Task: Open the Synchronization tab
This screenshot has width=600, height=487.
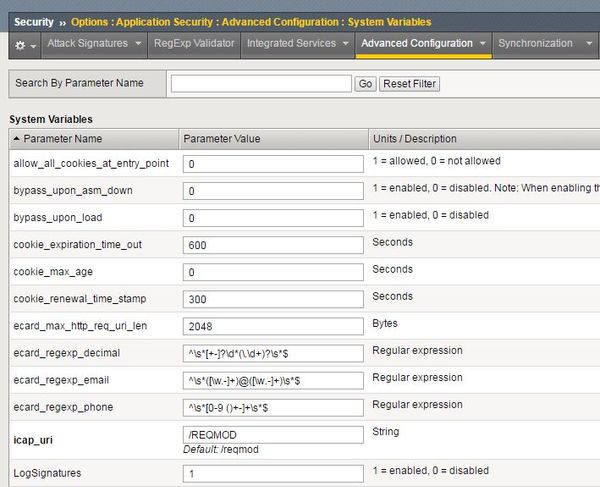Action: point(535,44)
